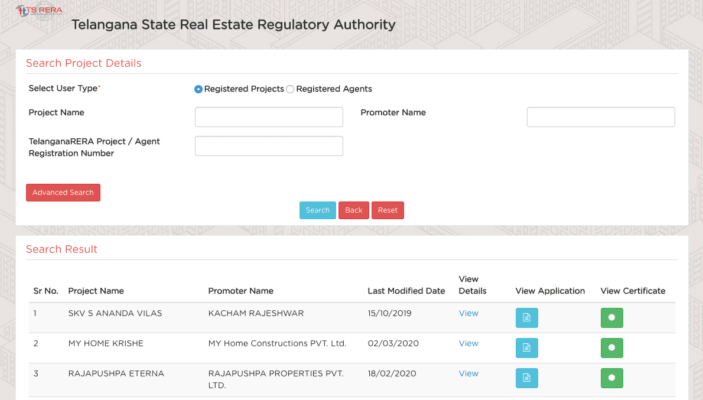Click the Search Project Details heading

[x=83, y=63]
